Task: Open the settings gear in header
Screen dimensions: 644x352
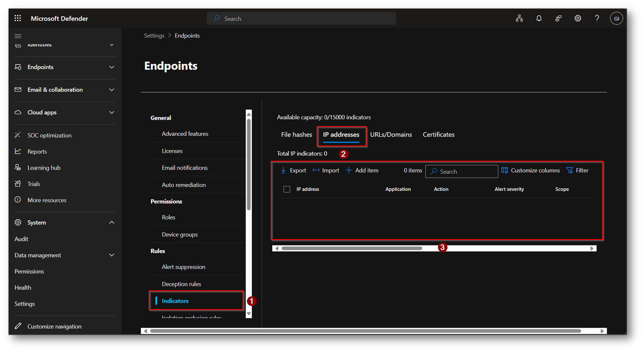Action: 578,18
